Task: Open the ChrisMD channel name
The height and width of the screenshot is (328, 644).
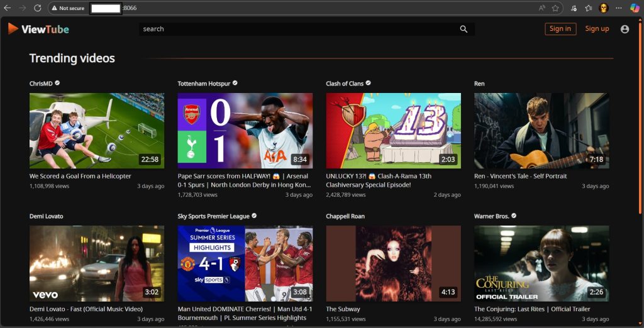Action: click(41, 84)
